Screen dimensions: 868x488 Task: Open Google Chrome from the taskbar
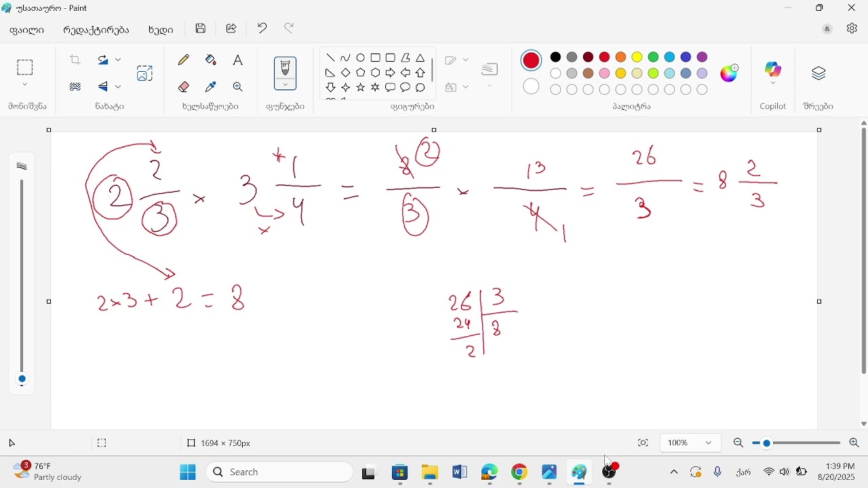pos(520,473)
